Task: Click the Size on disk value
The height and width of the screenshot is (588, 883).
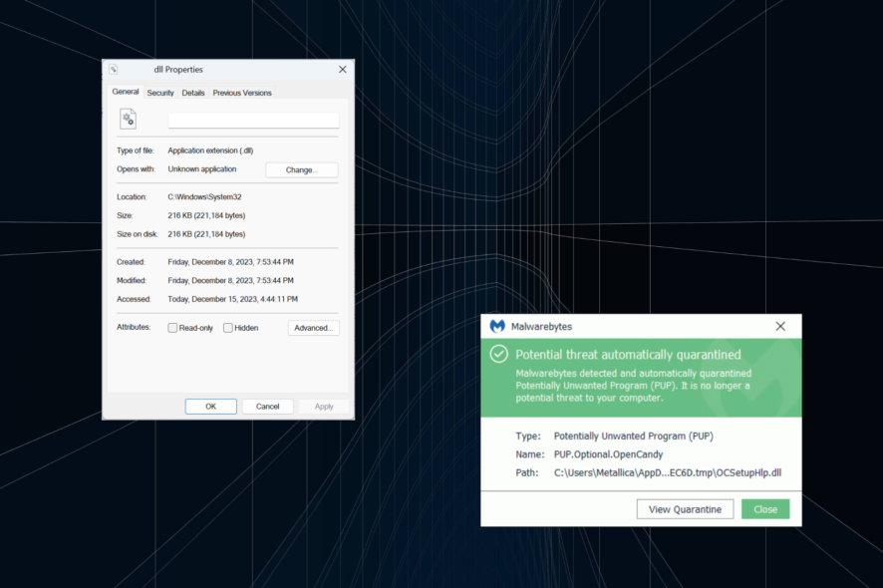Action: (206, 234)
